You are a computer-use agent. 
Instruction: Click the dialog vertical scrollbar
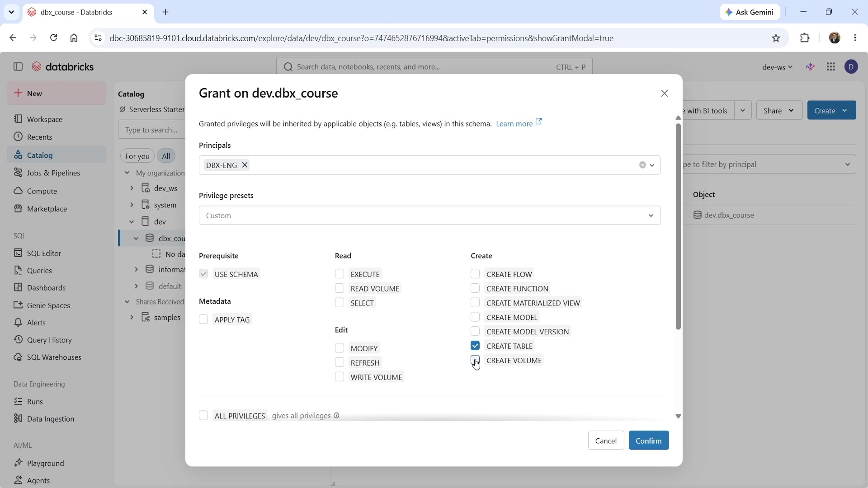coord(678,226)
